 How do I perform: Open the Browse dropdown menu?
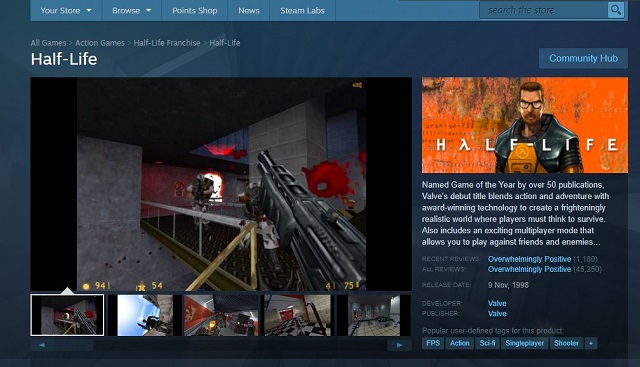131,11
